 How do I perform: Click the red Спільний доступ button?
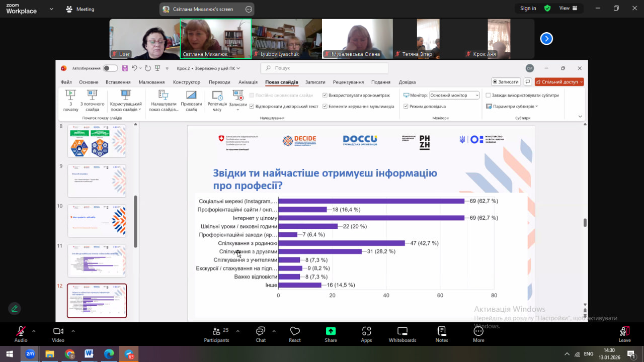pos(559,81)
